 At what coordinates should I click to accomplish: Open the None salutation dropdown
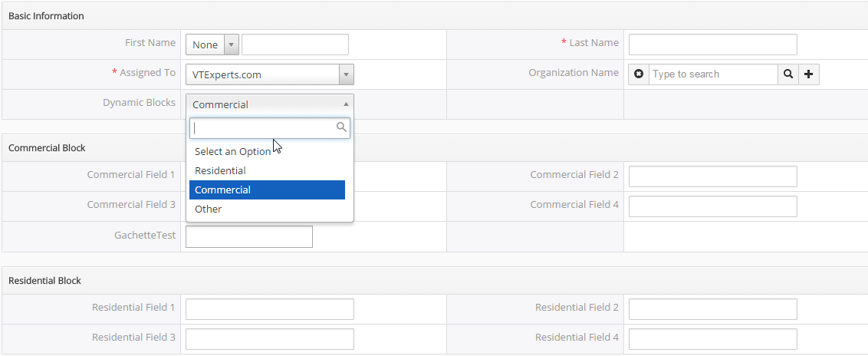(x=212, y=44)
